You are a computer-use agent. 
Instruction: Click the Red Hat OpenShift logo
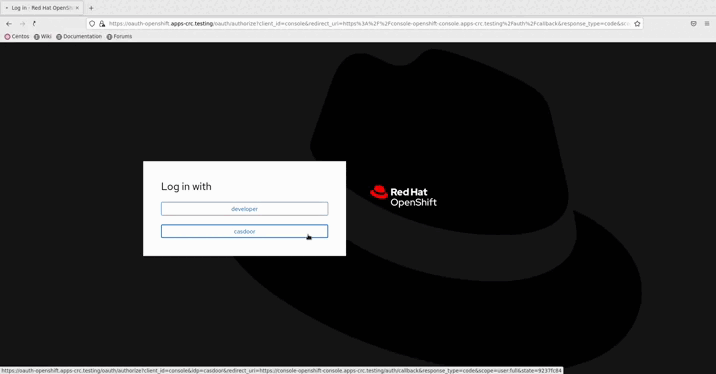click(x=403, y=196)
